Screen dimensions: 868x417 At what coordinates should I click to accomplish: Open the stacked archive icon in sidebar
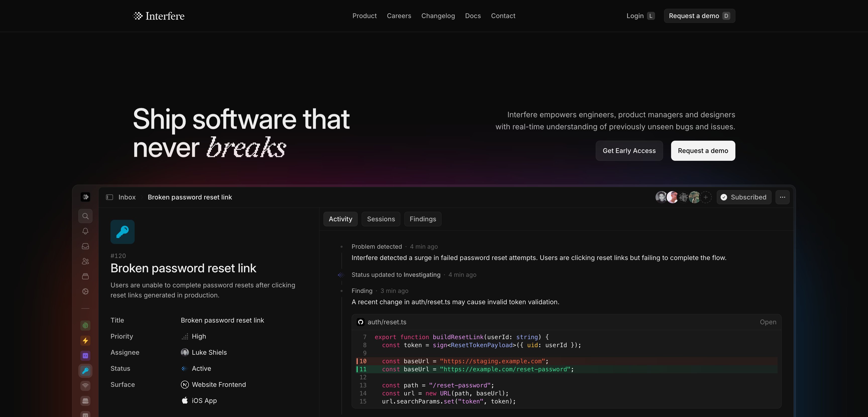86,276
